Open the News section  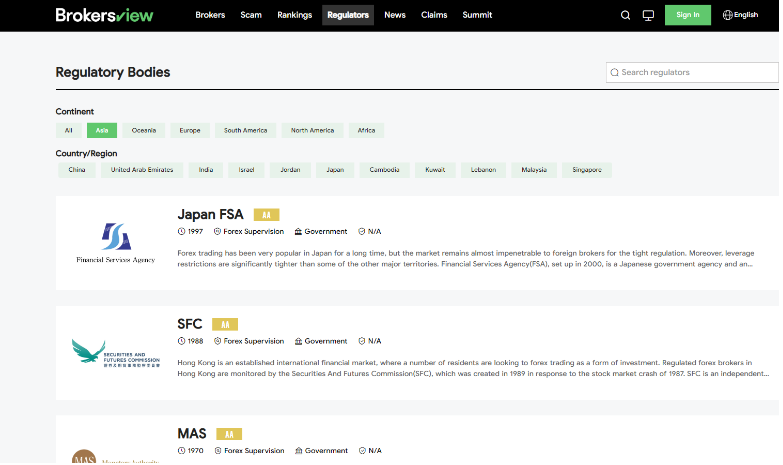tap(395, 15)
